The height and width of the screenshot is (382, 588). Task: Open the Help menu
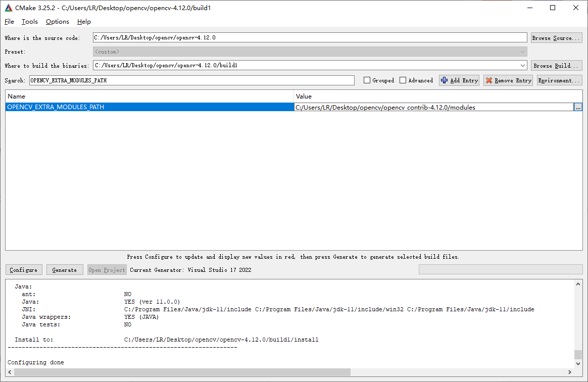coord(84,22)
